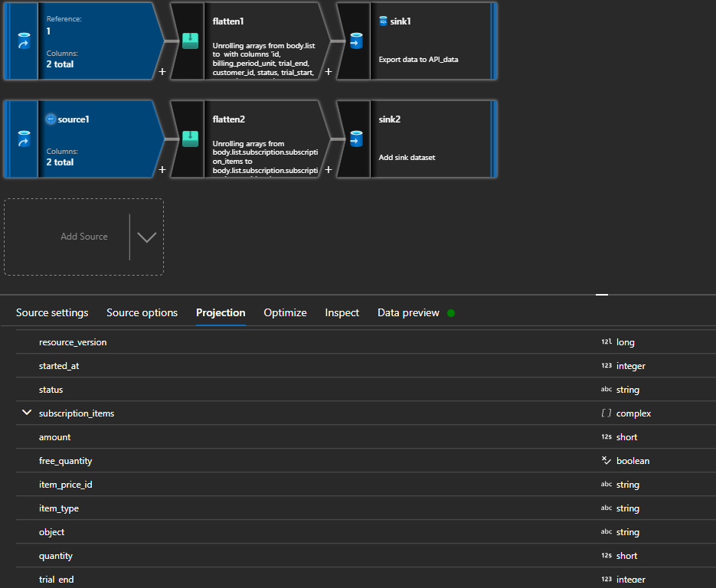Click Add sink dataset on sink2
This screenshot has height=588, width=716.
tap(407, 158)
